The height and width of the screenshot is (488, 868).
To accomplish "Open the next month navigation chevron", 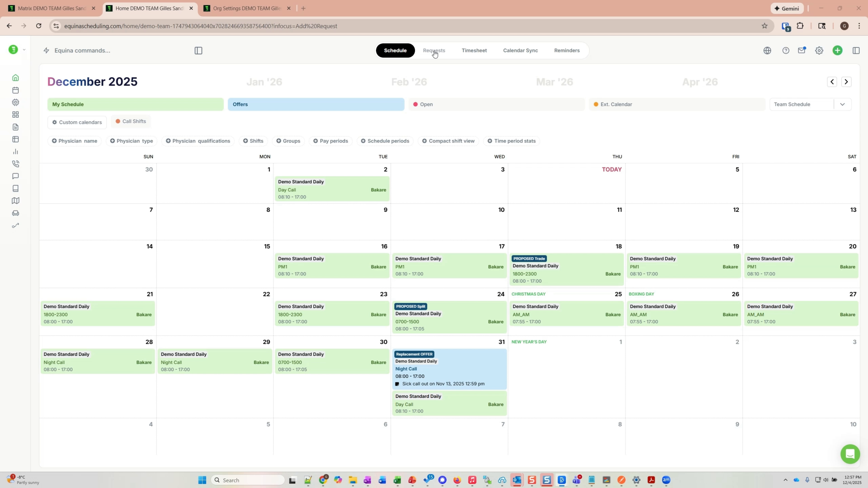I will 847,82.
